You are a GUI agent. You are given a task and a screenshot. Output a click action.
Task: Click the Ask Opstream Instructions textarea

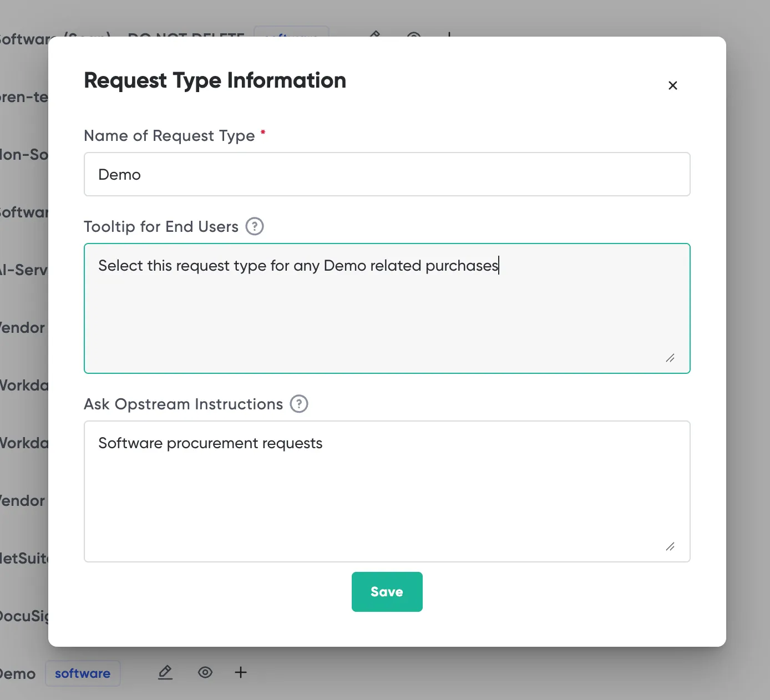pyautogui.click(x=387, y=491)
